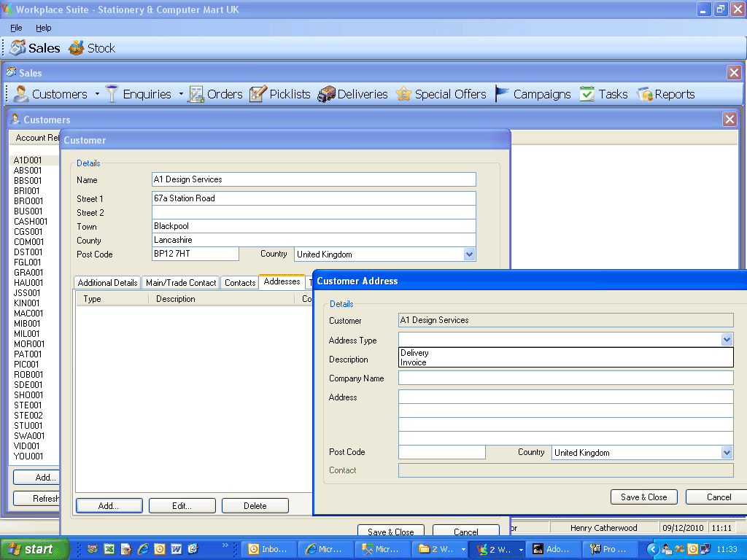747x560 pixels.
Task: Open Orders from the Sales toolbar
Action: [x=215, y=94]
